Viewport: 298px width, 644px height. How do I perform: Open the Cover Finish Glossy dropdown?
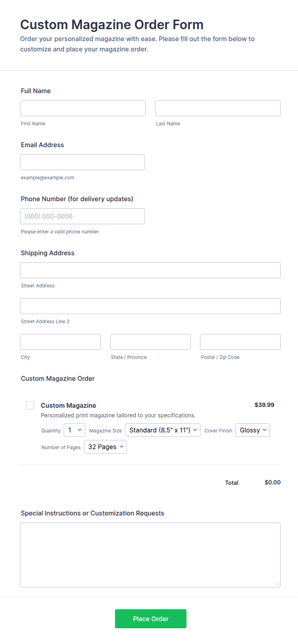pos(252,430)
